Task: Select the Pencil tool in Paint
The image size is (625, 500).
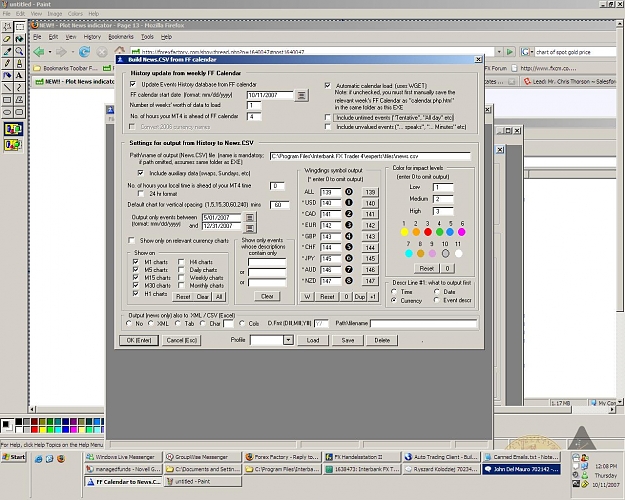Action: pos(7,63)
